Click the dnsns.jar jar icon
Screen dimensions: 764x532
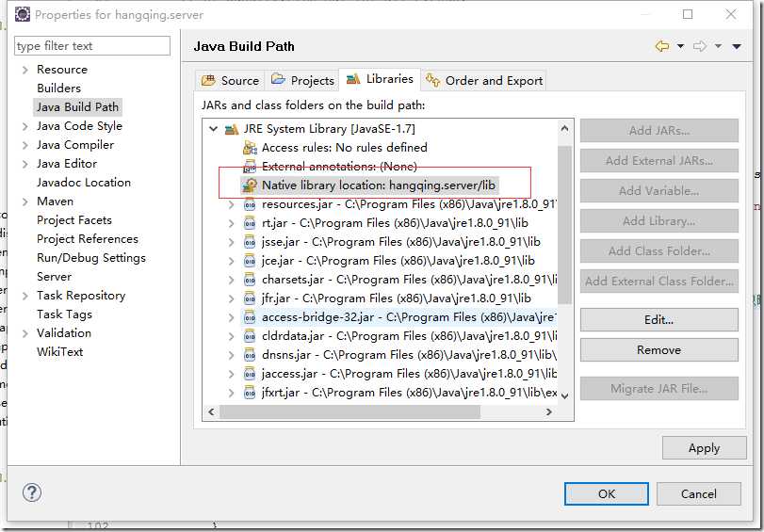(x=250, y=355)
